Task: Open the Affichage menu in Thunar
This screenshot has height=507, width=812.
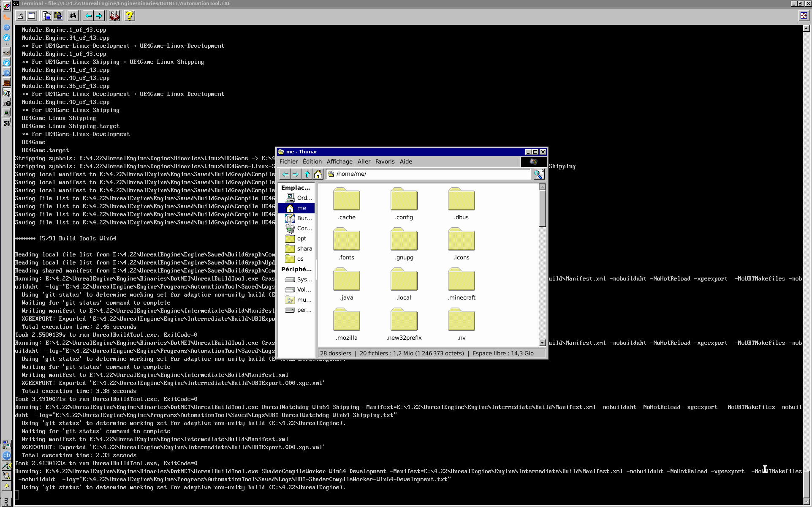Action: [339, 161]
